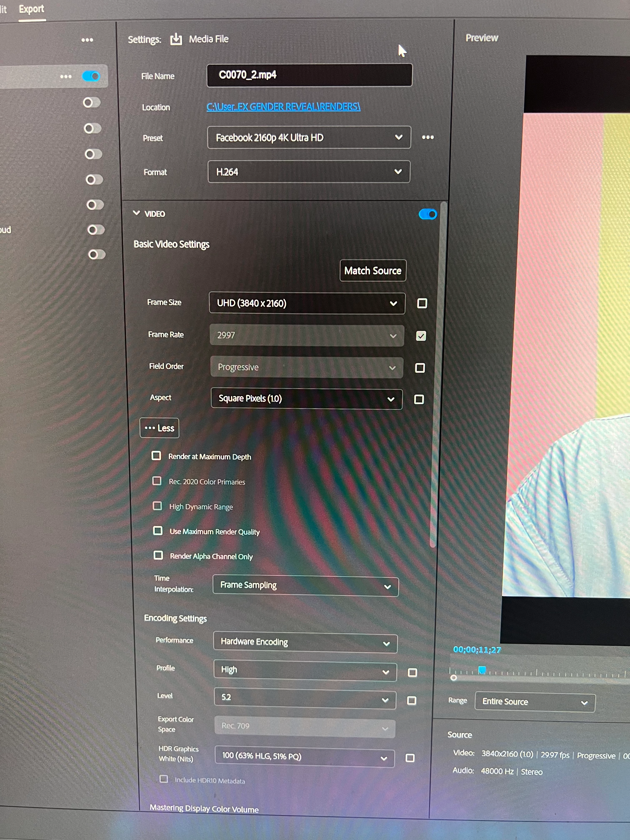Switch to the Export tab
The image size is (630, 840).
pos(31,9)
